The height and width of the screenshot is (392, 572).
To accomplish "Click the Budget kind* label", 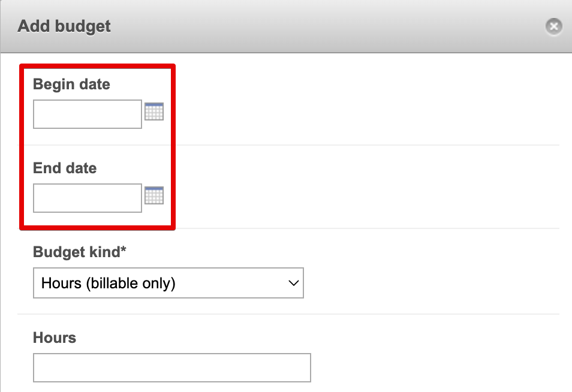I will tap(80, 252).
